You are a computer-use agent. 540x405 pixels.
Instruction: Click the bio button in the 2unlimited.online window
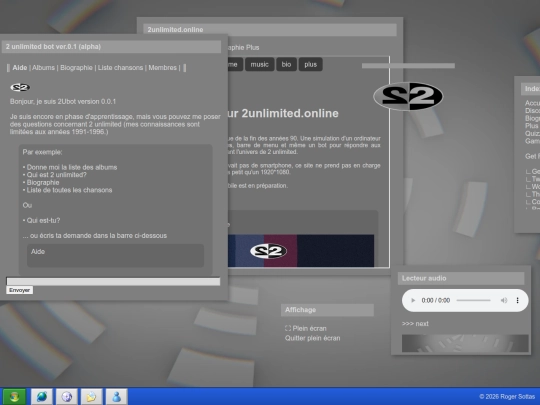tap(286, 64)
